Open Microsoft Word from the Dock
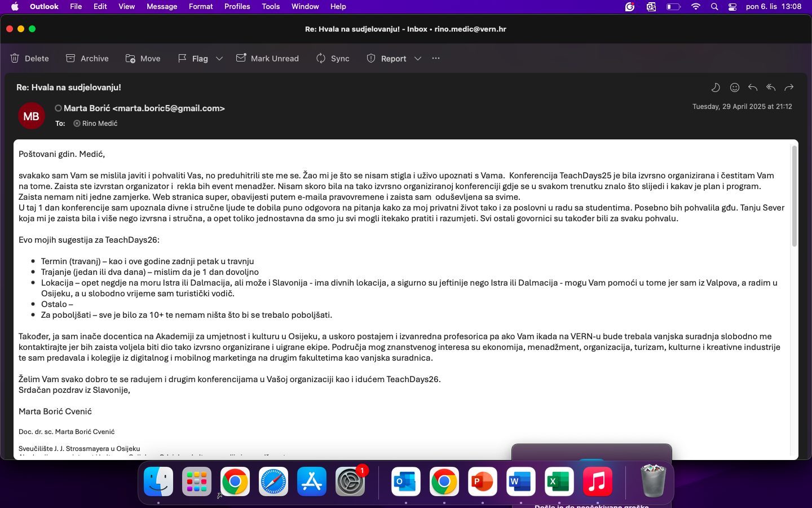Screen dimensions: 812x508 click(x=521, y=481)
